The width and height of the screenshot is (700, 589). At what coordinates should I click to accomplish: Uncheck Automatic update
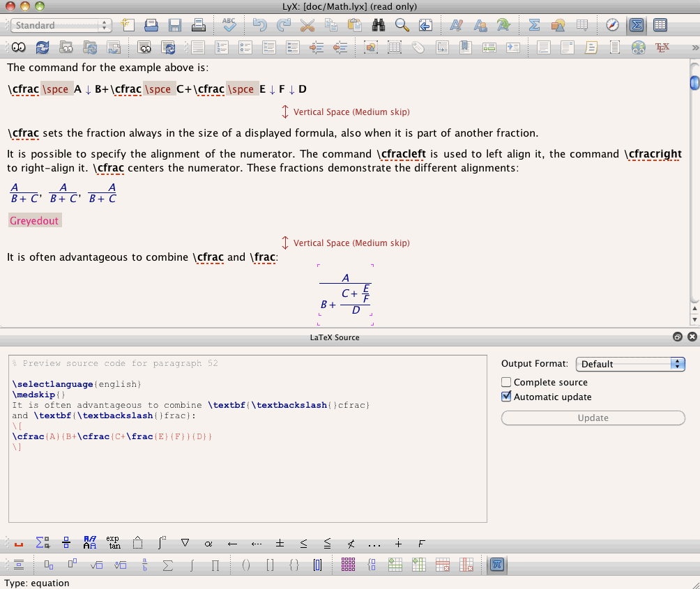click(506, 396)
